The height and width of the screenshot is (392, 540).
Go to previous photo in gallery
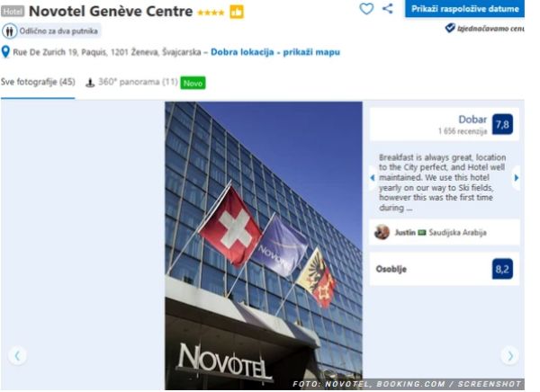(x=17, y=355)
